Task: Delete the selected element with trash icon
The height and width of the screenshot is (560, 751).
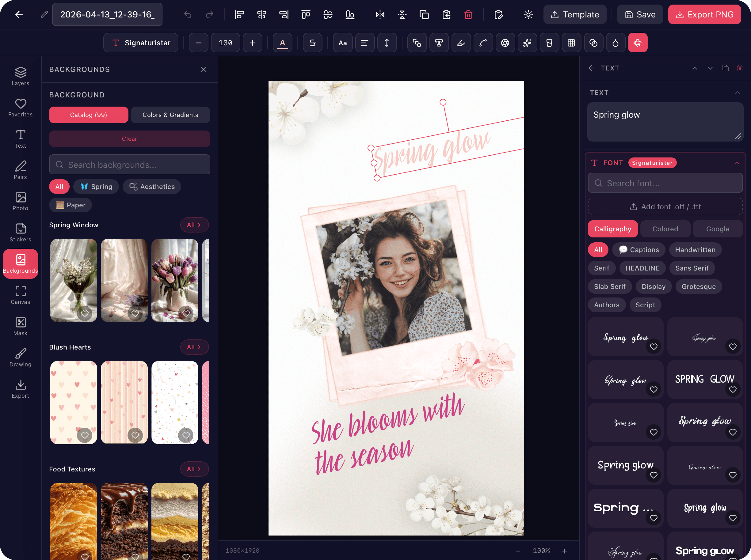Action: [468, 15]
